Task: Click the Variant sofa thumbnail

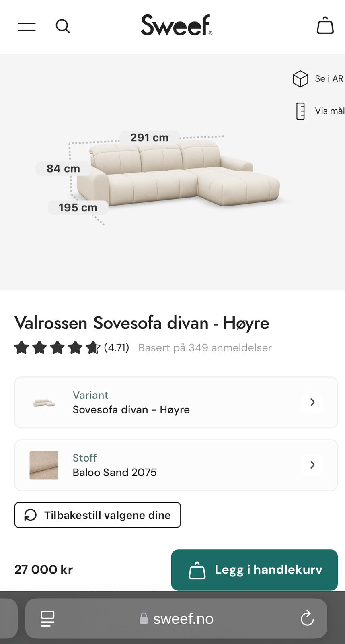Action: click(x=44, y=402)
